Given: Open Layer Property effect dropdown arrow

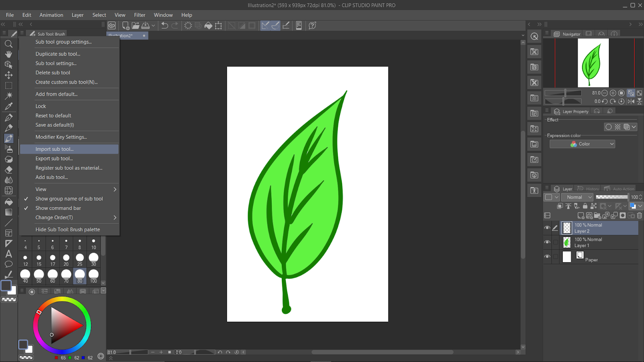Looking at the screenshot, I should 634,127.
